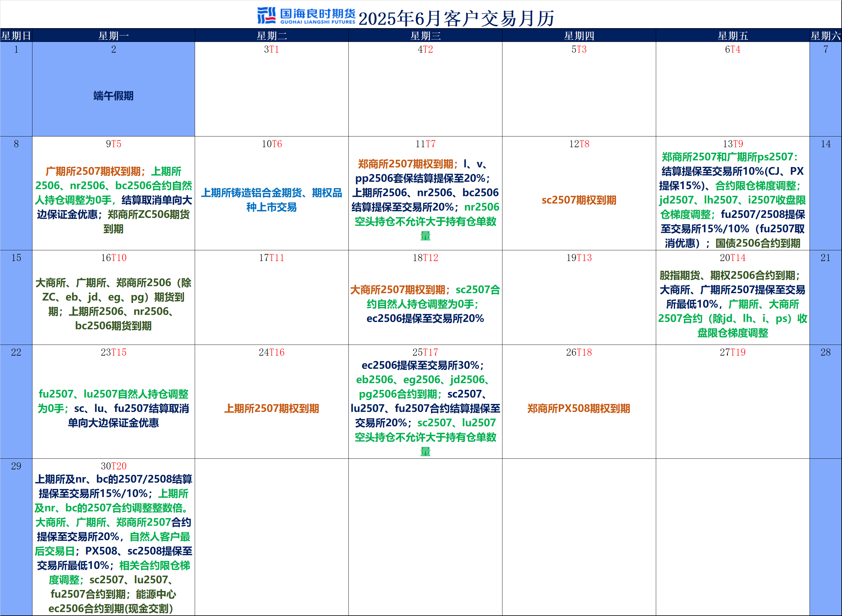This screenshot has height=616, width=842.
Task: Click the 股指期货、期权2506合约到期 entry
Action: coord(729,275)
